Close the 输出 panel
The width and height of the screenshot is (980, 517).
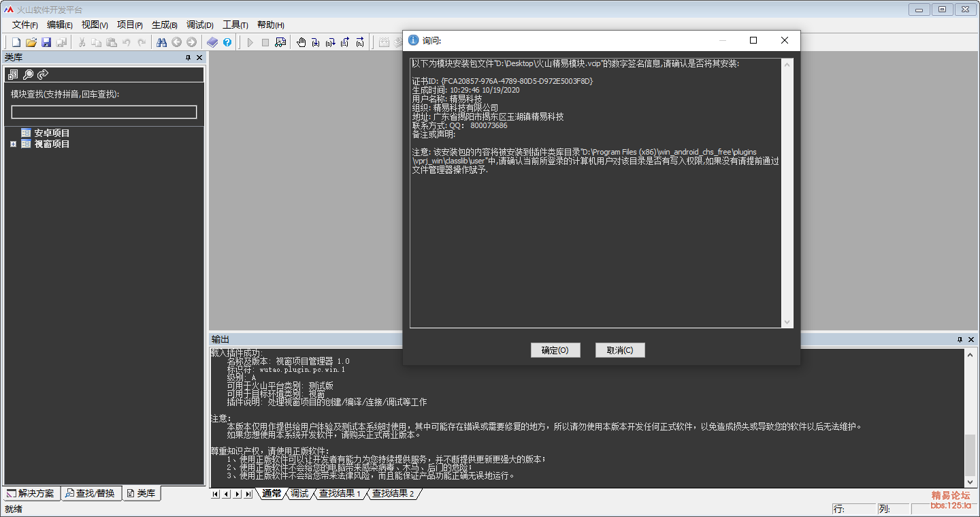coord(971,339)
